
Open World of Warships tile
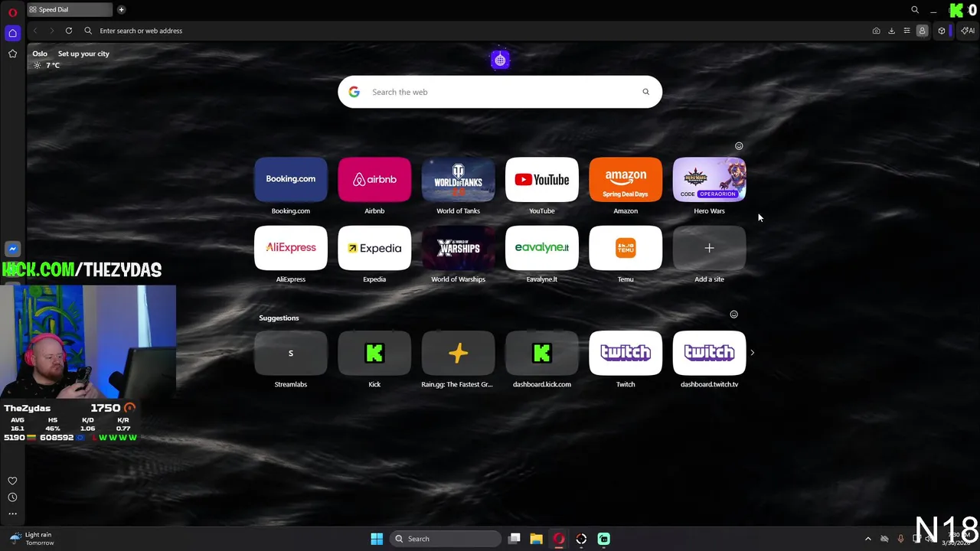(458, 248)
